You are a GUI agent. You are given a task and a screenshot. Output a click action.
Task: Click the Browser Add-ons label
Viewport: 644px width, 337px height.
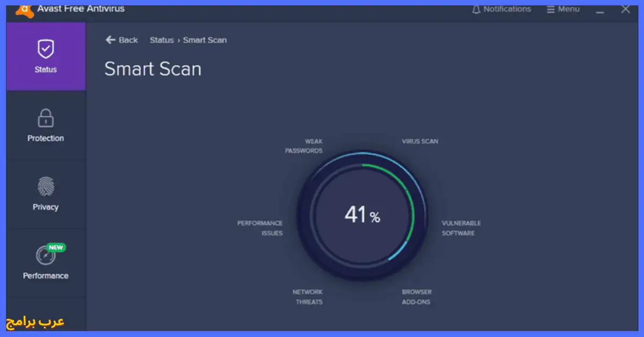[417, 297]
